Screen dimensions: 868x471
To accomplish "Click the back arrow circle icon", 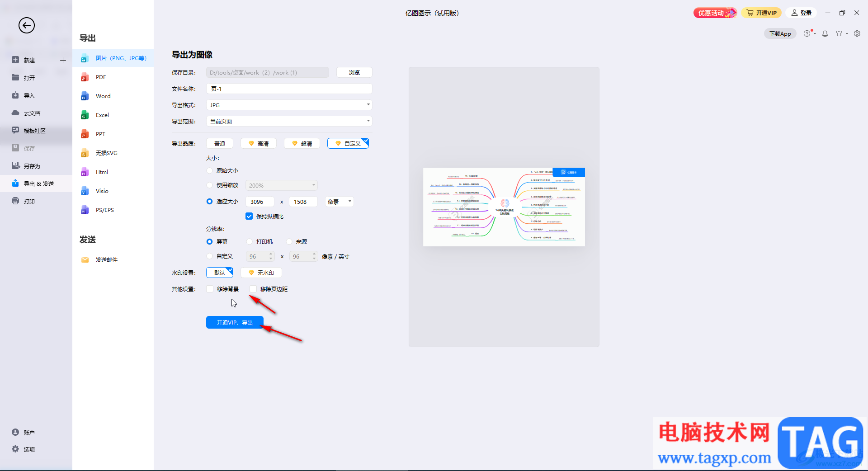I will [x=27, y=25].
